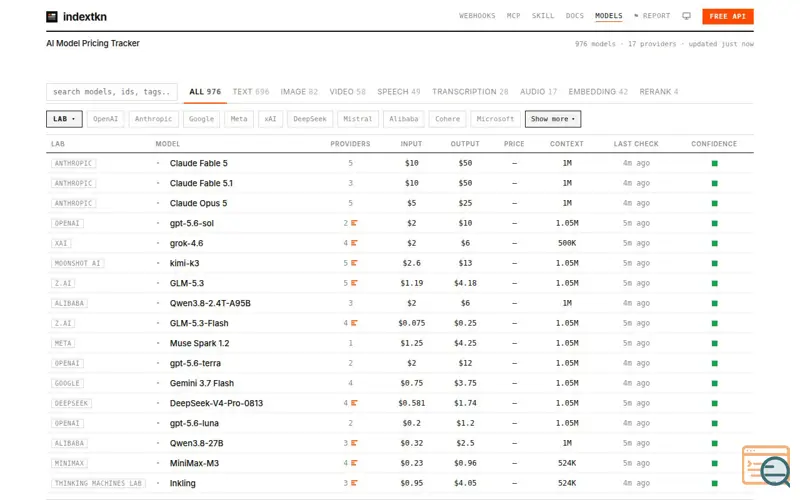Open the DOCS nav link
Screen dimensions: 800x500
pos(574,16)
